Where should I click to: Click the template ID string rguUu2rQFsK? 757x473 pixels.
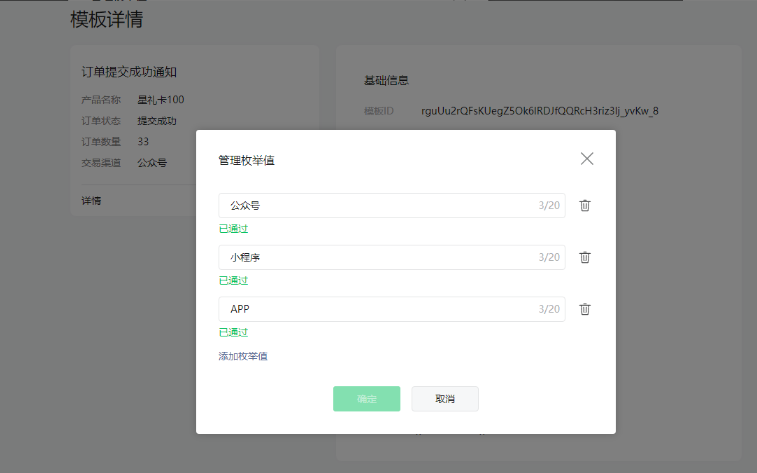click(540, 111)
